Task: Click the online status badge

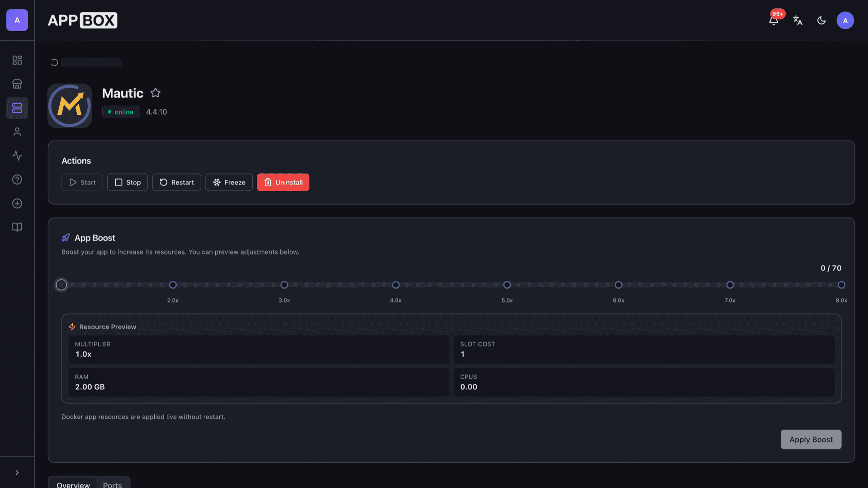Action: tap(121, 112)
